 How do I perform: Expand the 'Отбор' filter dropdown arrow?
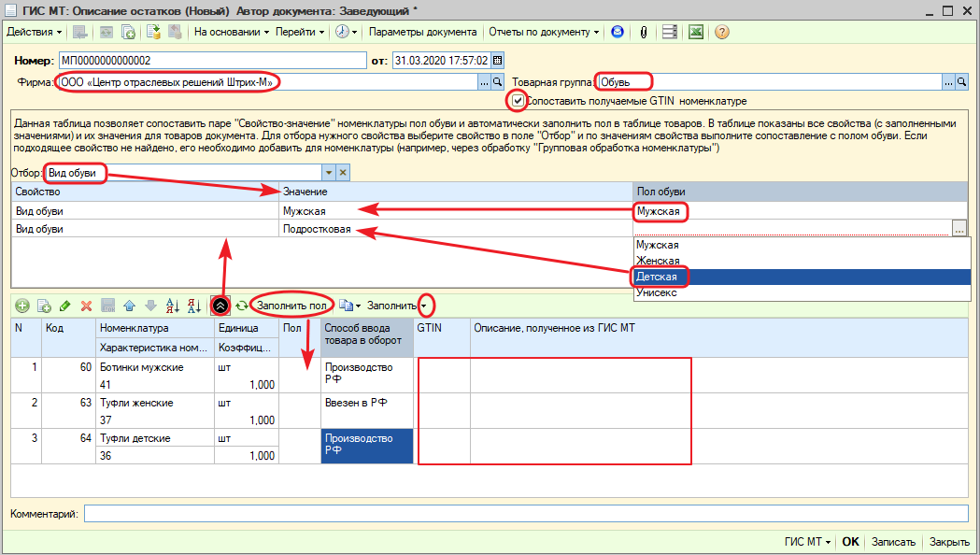pos(328,173)
